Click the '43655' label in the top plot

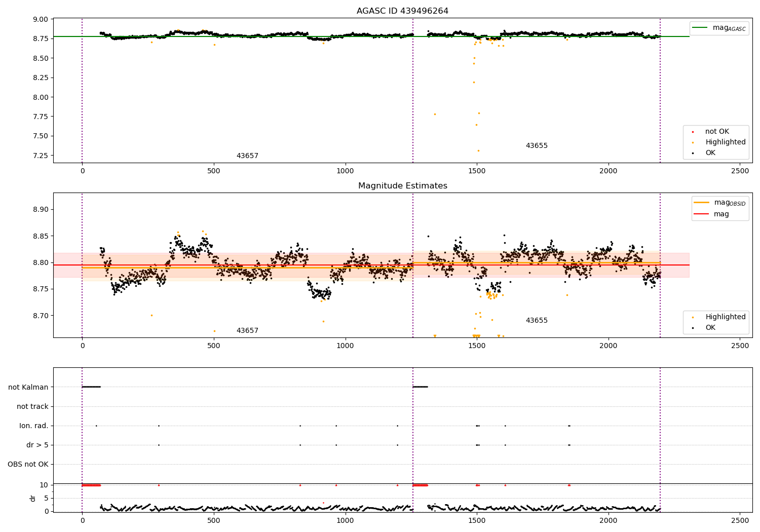[x=537, y=146]
